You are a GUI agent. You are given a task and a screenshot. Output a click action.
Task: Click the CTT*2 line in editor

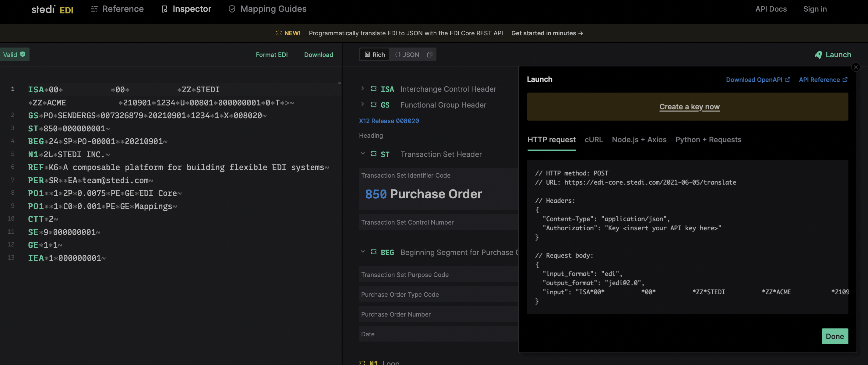tap(43, 219)
